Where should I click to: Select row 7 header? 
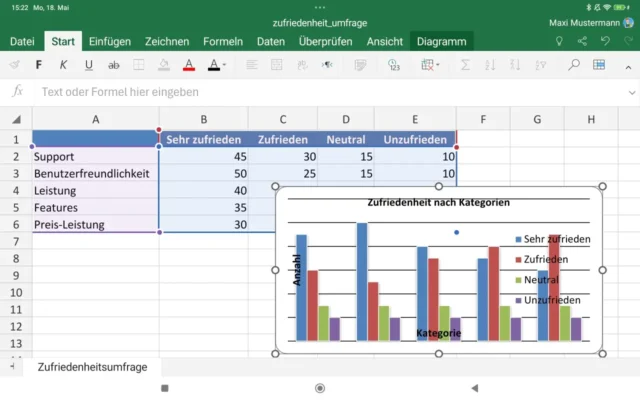[x=16, y=242]
